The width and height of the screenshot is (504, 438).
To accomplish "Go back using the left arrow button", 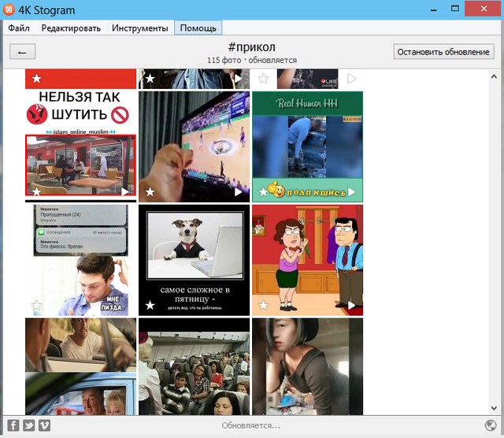I will (22, 52).
